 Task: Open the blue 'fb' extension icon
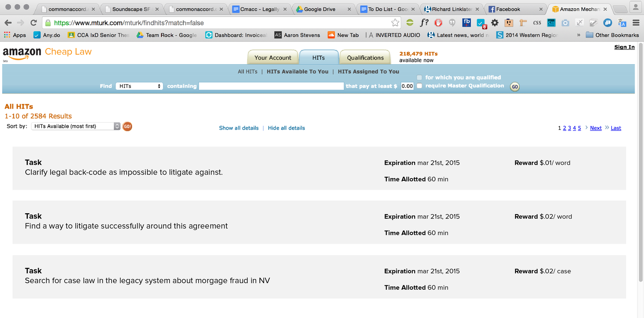(467, 22)
